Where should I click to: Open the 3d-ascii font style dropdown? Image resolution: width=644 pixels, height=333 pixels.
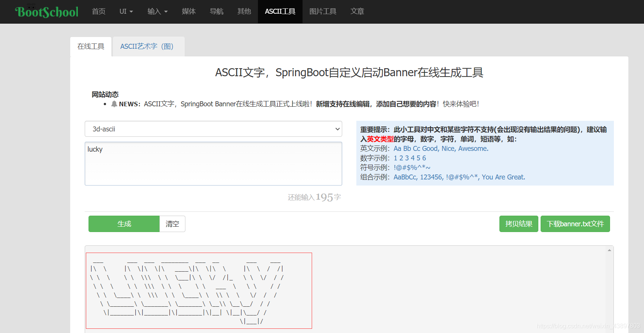(213, 129)
